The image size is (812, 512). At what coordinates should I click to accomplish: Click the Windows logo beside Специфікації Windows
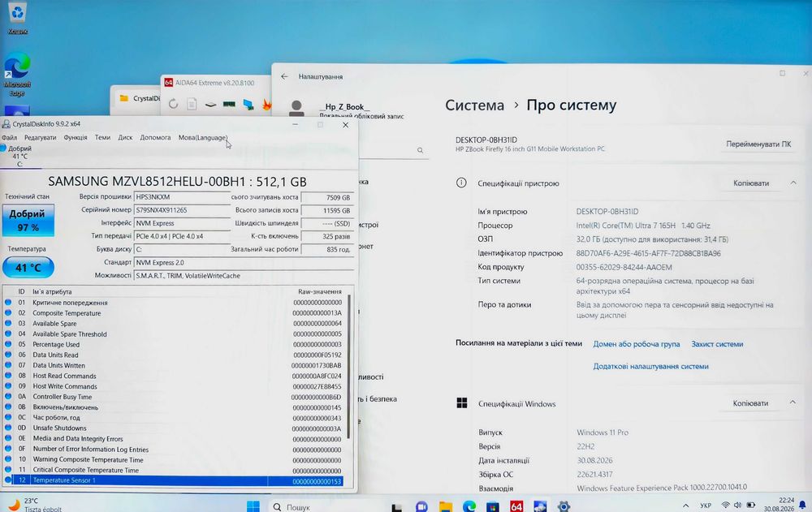coord(462,403)
